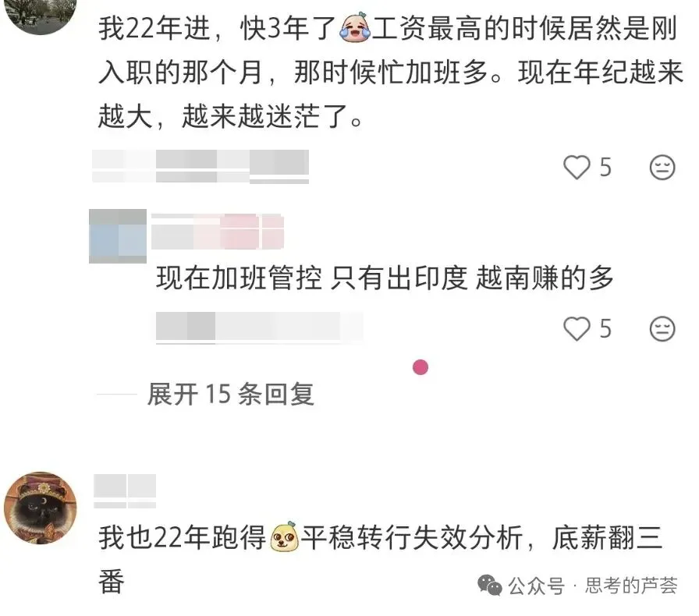Open the blurred pink username of the reply author
The width and height of the screenshot is (699, 616).
(x=218, y=232)
